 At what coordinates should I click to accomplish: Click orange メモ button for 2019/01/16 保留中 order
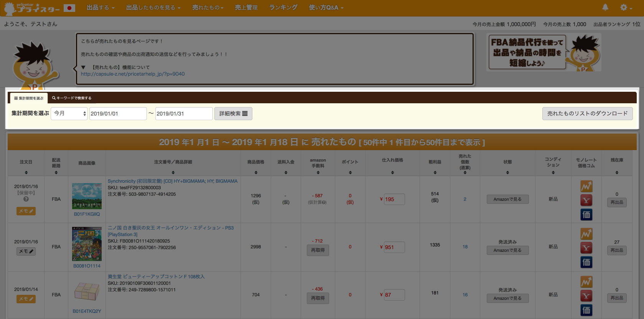(26, 211)
